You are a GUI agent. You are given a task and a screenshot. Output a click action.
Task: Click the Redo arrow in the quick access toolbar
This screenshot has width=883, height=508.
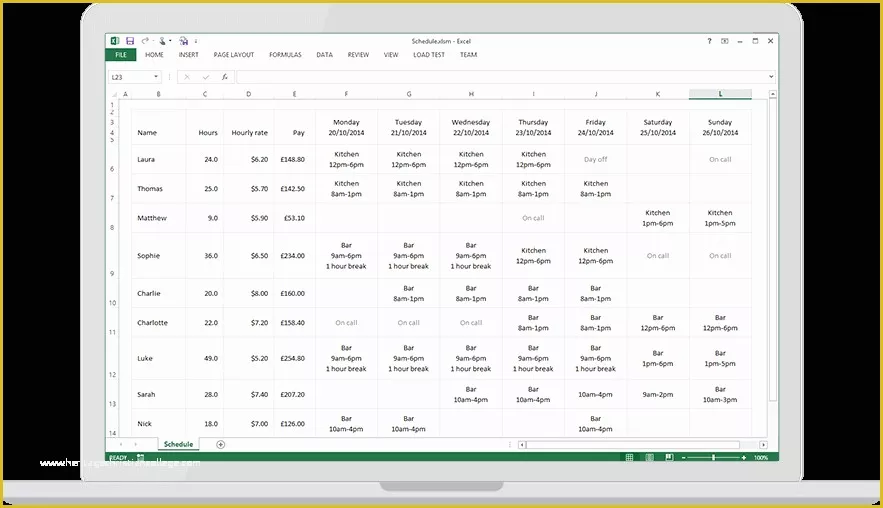(145, 41)
